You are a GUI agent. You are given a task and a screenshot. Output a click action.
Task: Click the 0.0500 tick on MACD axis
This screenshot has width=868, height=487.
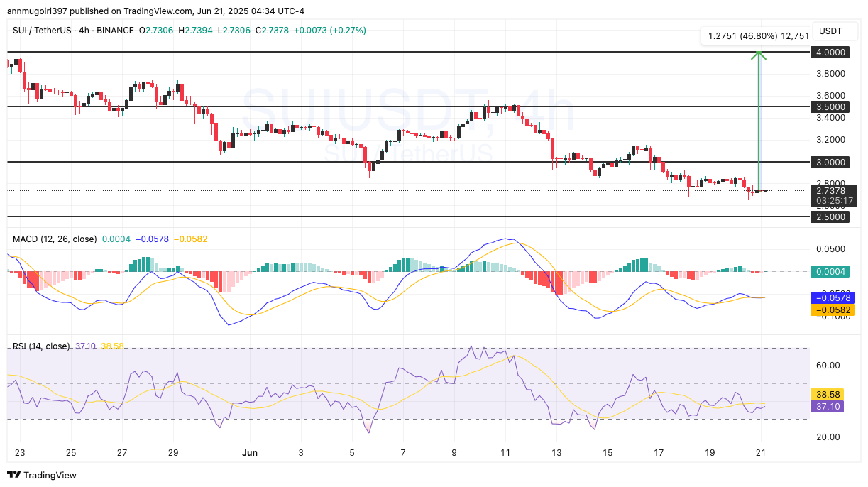coord(831,249)
